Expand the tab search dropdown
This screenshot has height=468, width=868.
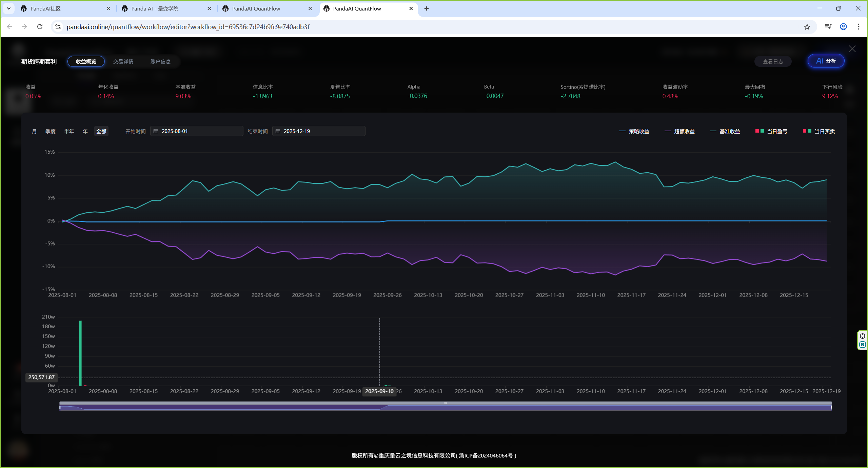pos(9,9)
